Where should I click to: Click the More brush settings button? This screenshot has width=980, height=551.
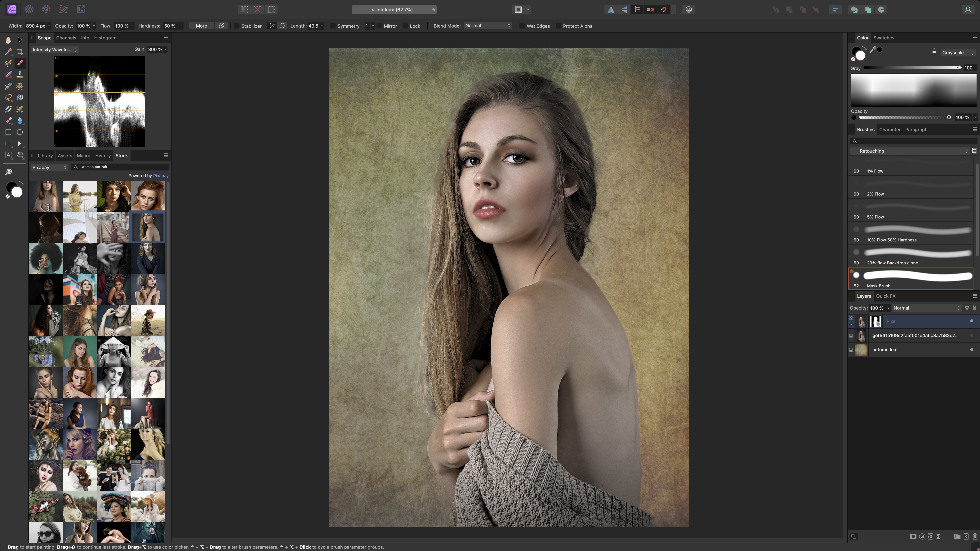pyautogui.click(x=201, y=26)
